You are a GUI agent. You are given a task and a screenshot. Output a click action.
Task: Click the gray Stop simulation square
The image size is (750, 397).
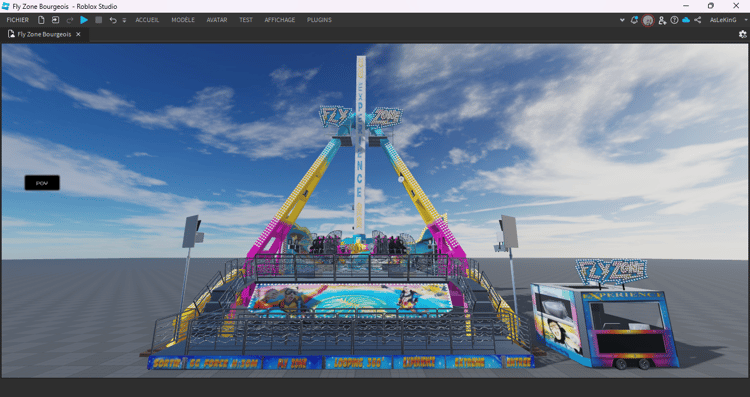click(x=99, y=20)
